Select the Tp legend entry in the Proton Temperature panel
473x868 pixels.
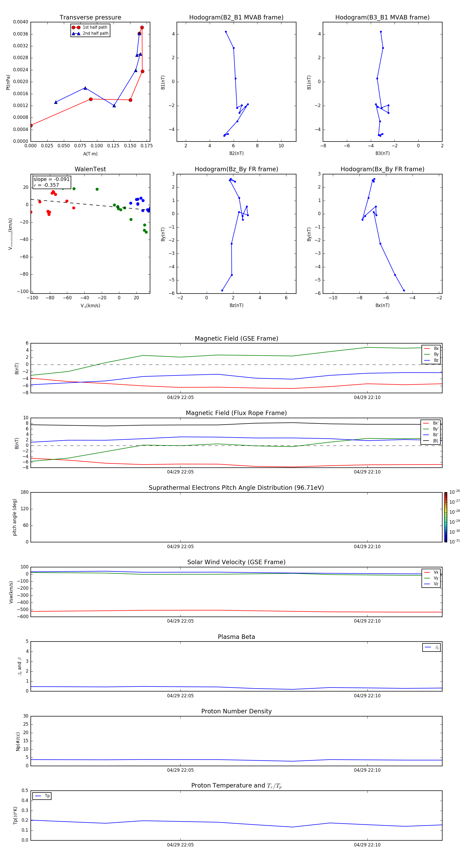(x=42, y=796)
